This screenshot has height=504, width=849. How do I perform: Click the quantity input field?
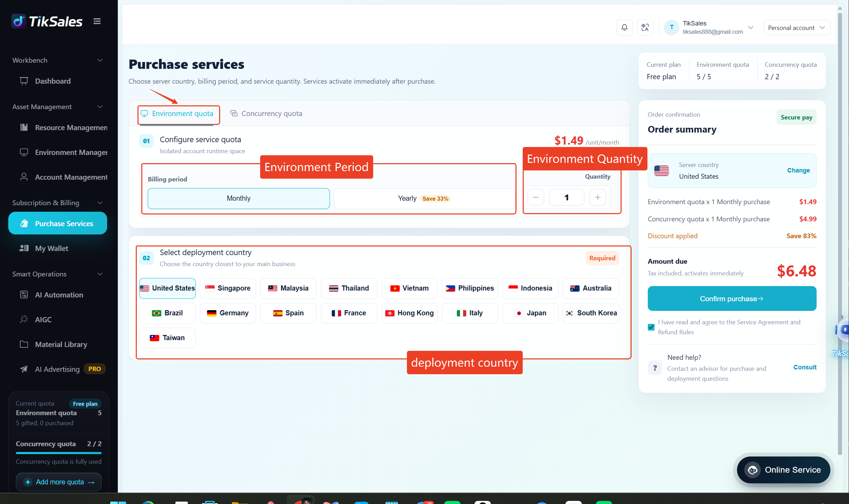(x=566, y=197)
